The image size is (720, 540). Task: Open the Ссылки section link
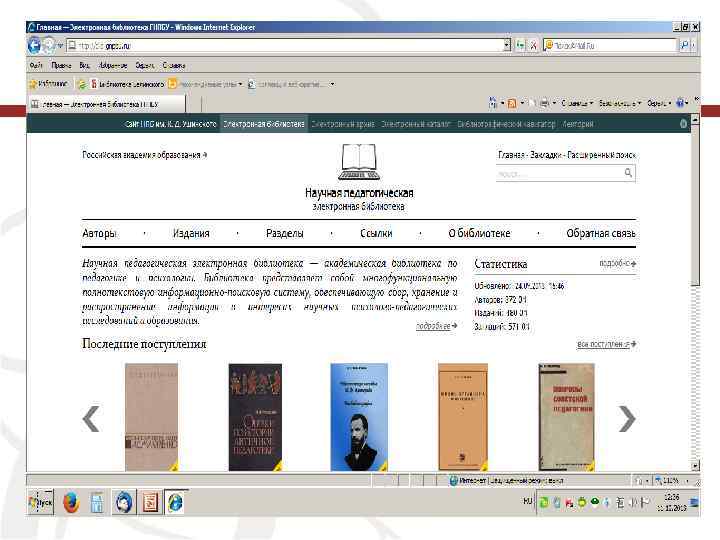(376, 233)
